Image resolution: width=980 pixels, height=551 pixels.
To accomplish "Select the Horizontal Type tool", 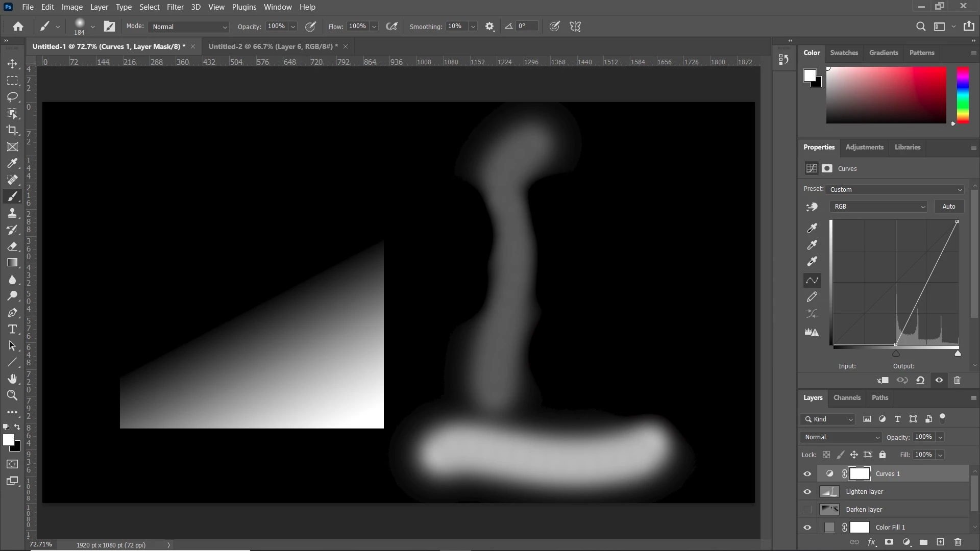I will coord(12,330).
